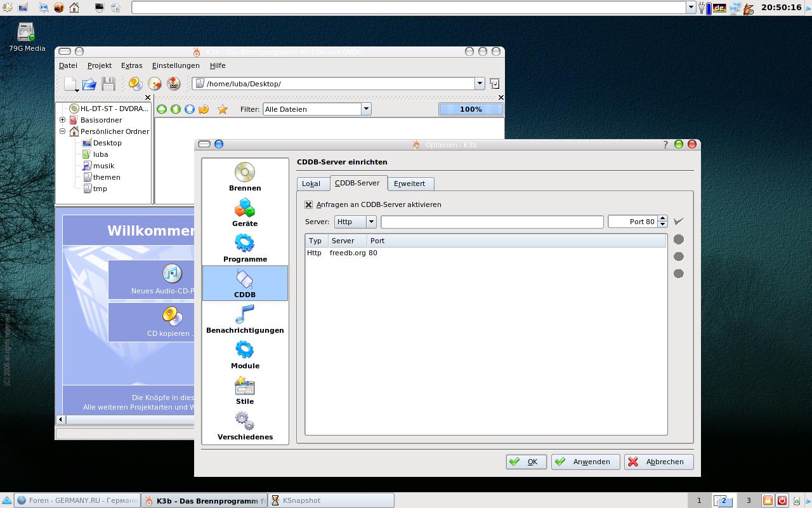The width and height of the screenshot is (812, 508).
Task: Click the new project icon in K3b toolbar
Action: pyautogui.click(x=70, y=84)
